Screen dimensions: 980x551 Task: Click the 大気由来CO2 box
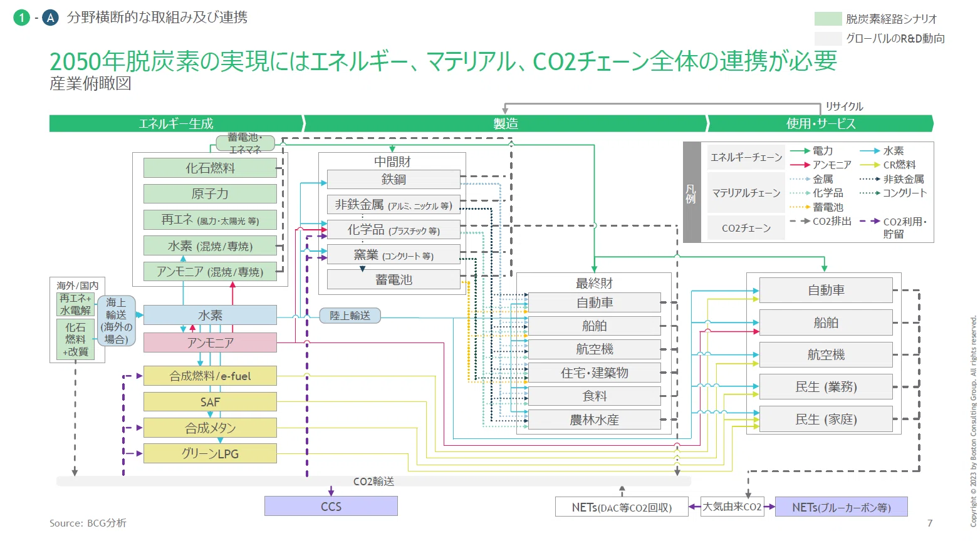732,507
